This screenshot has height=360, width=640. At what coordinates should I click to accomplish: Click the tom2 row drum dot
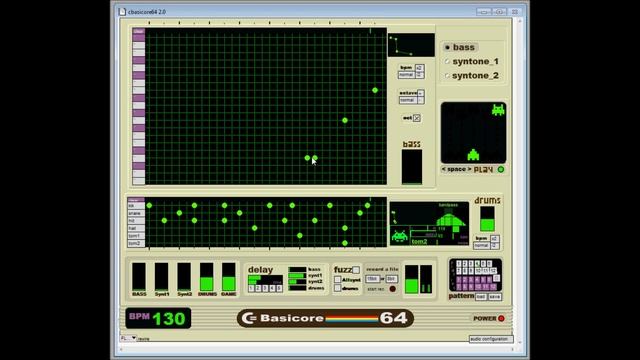coord(344,243)
